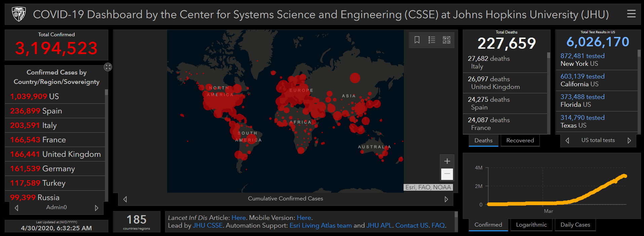
Task: Select the US row with 1,039,909 cases
Action: [x=55, y=96]
